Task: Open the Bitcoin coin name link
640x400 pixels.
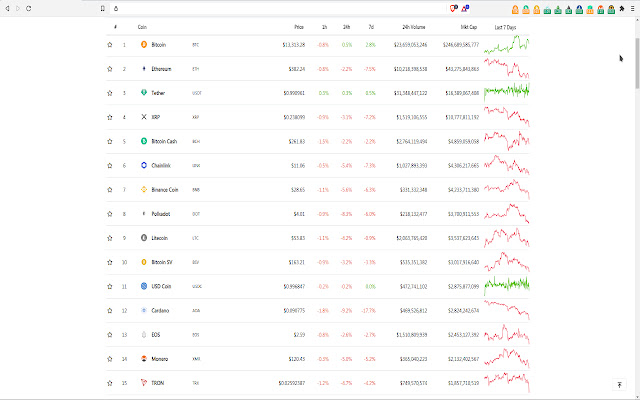Action: (x=159, y=44)
